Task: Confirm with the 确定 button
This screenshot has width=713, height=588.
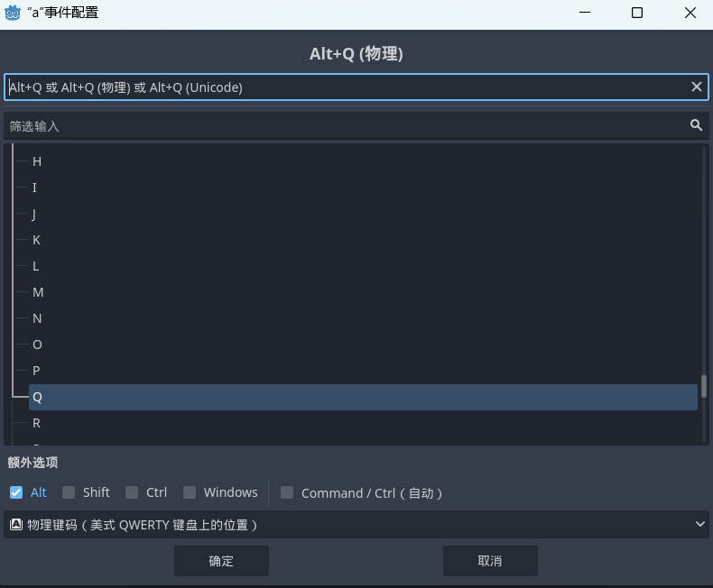Action: click(x=221, y=560)
